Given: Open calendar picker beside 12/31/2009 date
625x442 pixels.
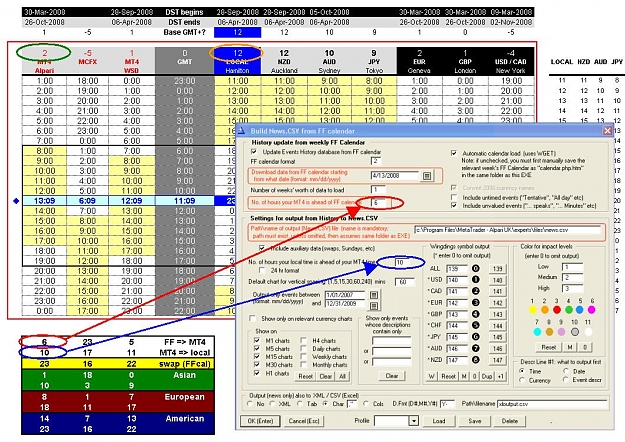Looking at the screenshot, I should (x=374, y=306).
